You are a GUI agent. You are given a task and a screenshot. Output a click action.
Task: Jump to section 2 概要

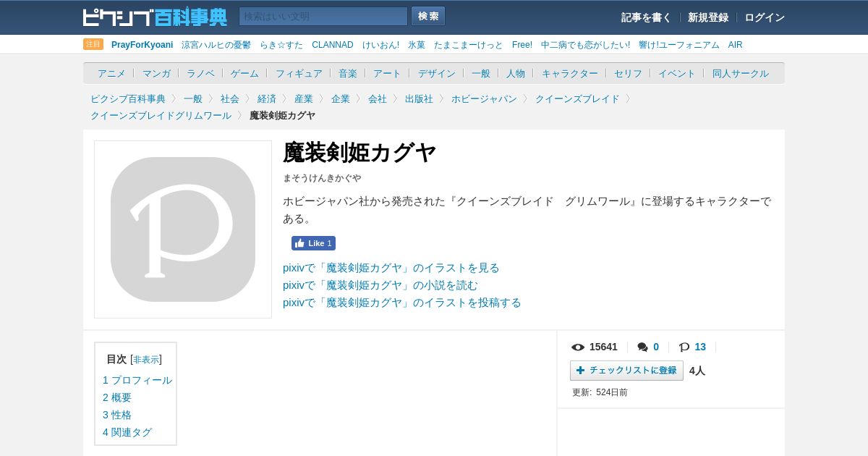(x=117, y=397)
